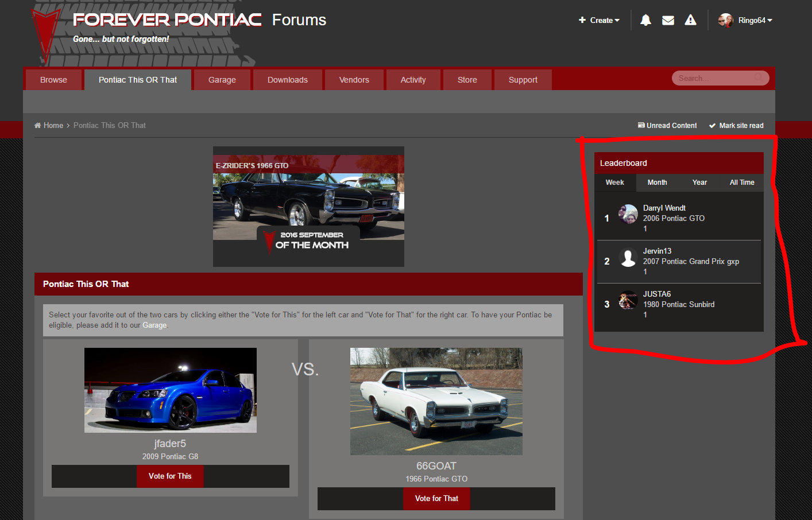Image resolution: width=812 pixels, height=520 pixels.
Task: Click the Vote for That button
Action: 436,499
